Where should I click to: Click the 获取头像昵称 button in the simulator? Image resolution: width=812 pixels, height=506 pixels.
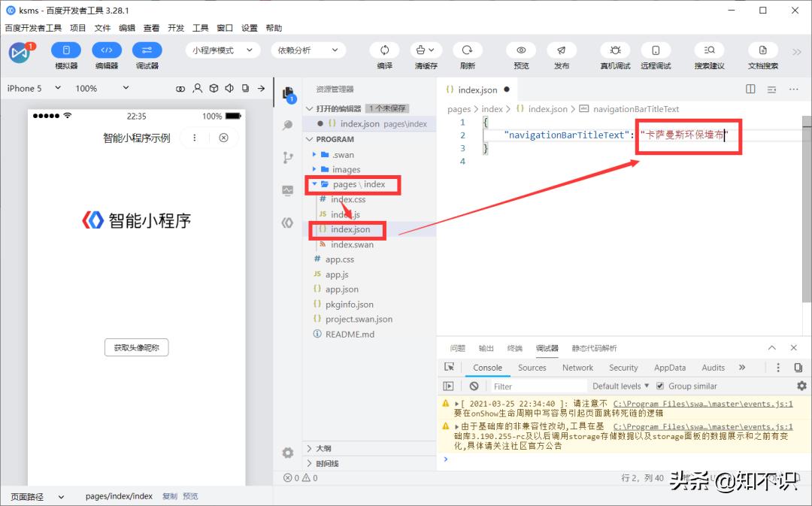(136, 347)
